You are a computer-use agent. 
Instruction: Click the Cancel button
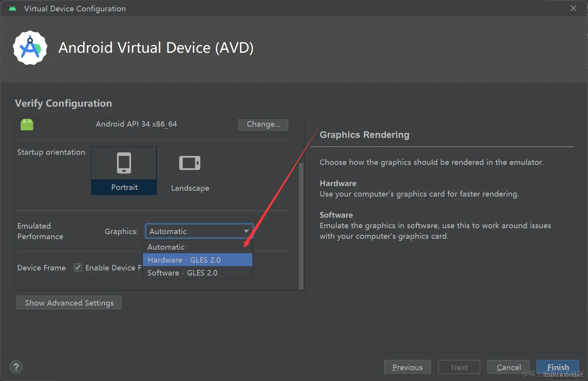(x=508, y=367)
